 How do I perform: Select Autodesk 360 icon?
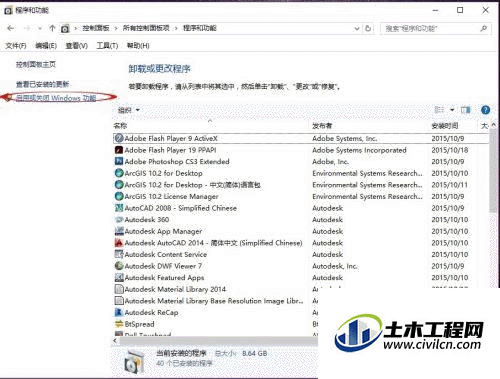(119, 219)
